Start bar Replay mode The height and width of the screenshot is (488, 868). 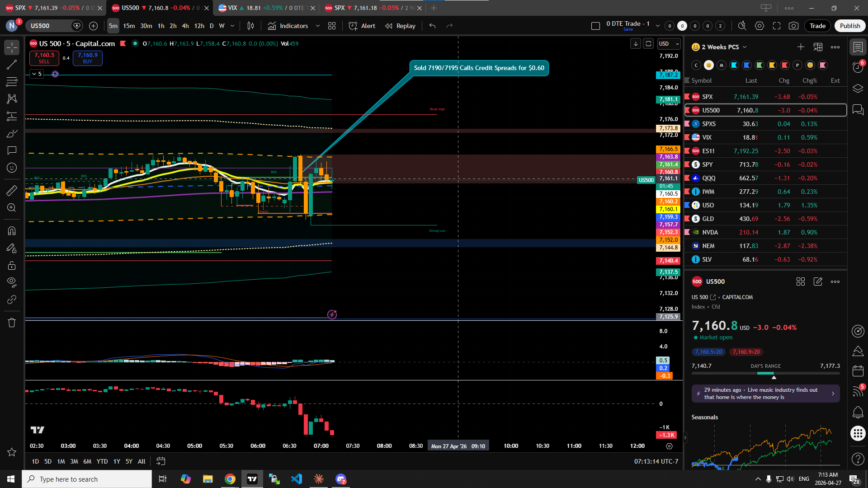coord(400,26)
